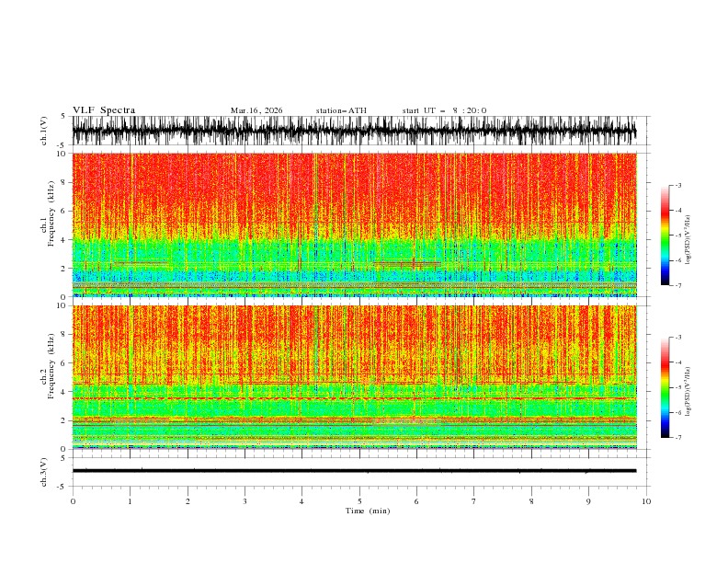Click the ch.1 "Frequency (kHz)" axis label
This screenshot has width=728, height=563.
click(51, 214)
